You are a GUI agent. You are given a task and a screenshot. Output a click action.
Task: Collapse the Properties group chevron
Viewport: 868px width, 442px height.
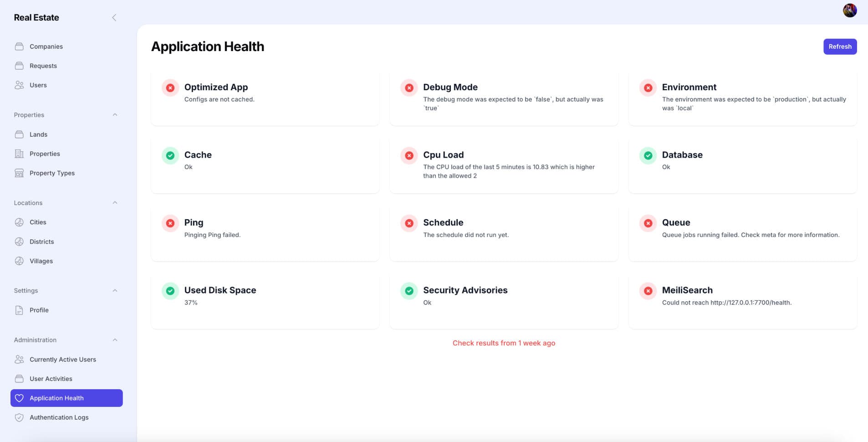pos(115,115)
